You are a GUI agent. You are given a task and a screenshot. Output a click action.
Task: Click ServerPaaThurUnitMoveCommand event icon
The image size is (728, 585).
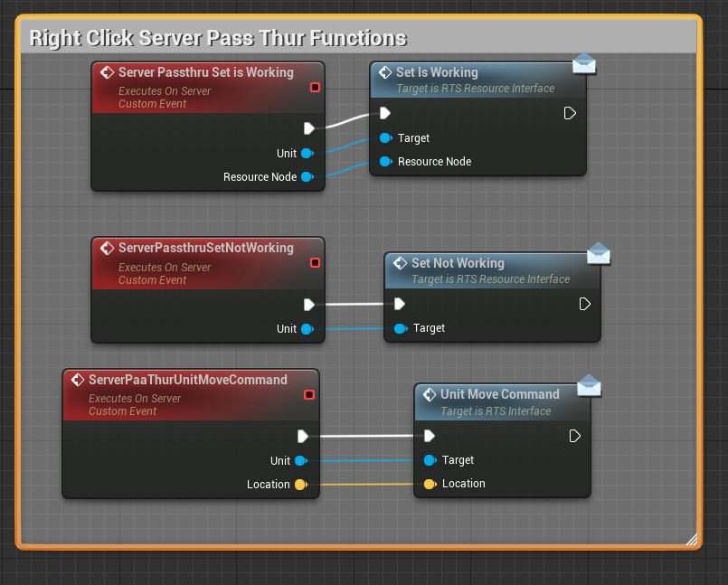click(x=78, y=380)
